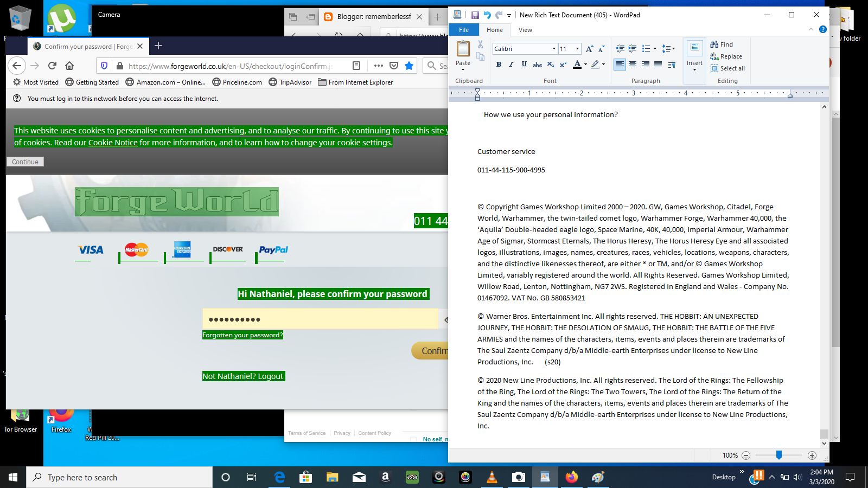
Task: Toggle Bold formatting in WordPad
Action: click(499, 65)
